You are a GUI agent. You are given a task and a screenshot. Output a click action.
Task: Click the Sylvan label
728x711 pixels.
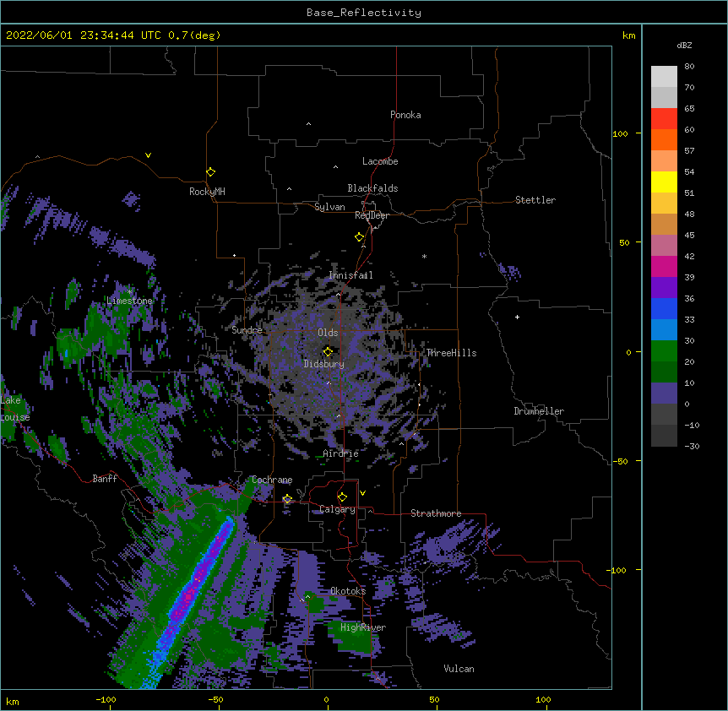click(x=329, y=207)
